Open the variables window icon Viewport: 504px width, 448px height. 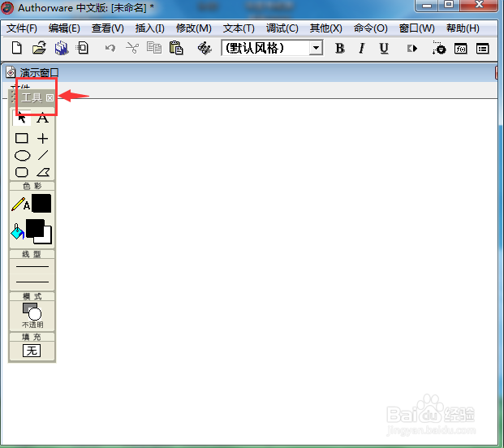click(482, 49)
